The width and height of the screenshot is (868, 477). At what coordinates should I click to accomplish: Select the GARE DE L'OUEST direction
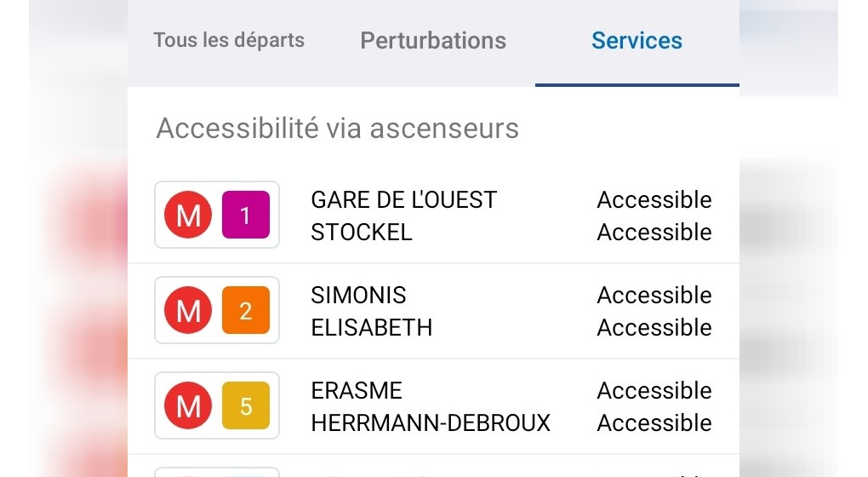click(404, 200)
